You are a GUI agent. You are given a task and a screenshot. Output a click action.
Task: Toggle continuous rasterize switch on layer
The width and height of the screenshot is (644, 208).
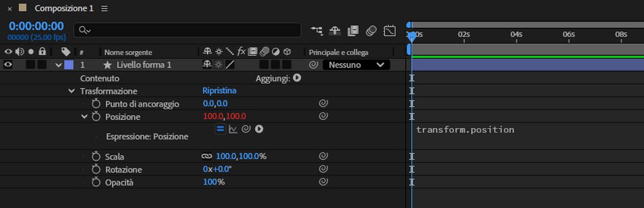point(219,65)
